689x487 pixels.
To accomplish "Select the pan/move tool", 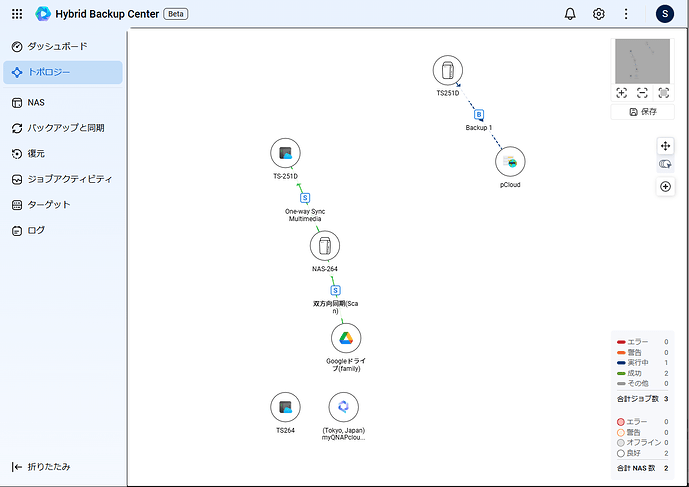I will pos(666,146).
